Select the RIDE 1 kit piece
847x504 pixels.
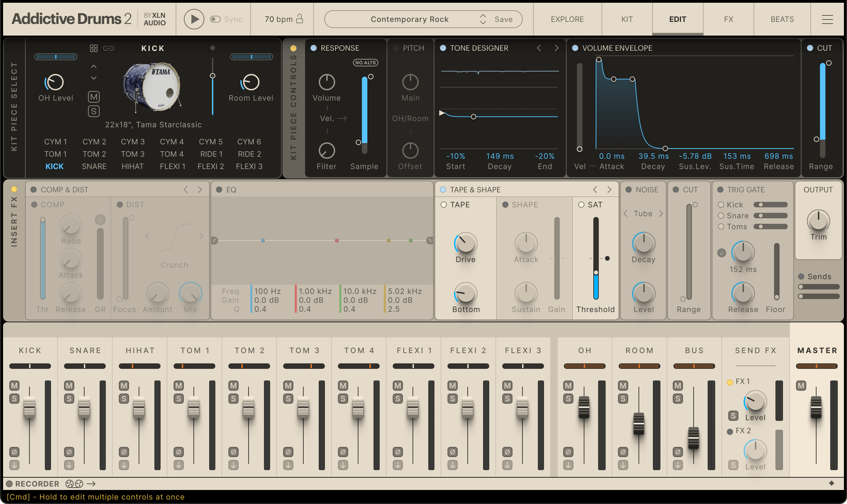click(211, 154)
